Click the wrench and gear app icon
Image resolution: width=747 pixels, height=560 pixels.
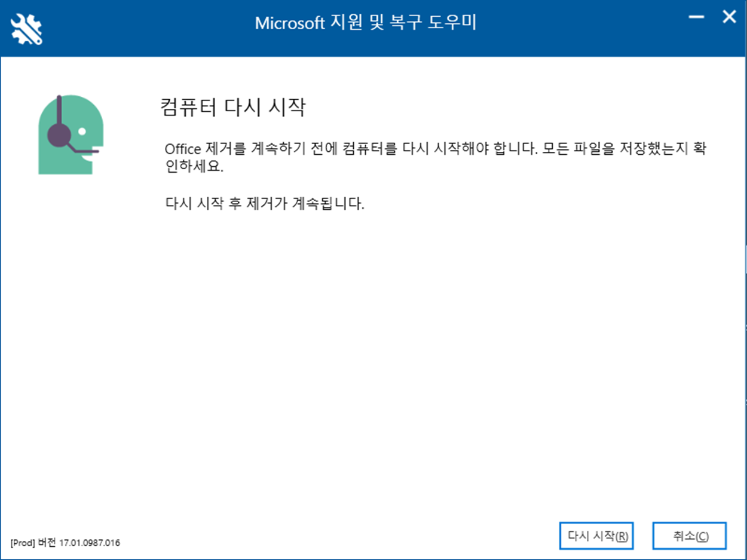(x=27, y=29)
